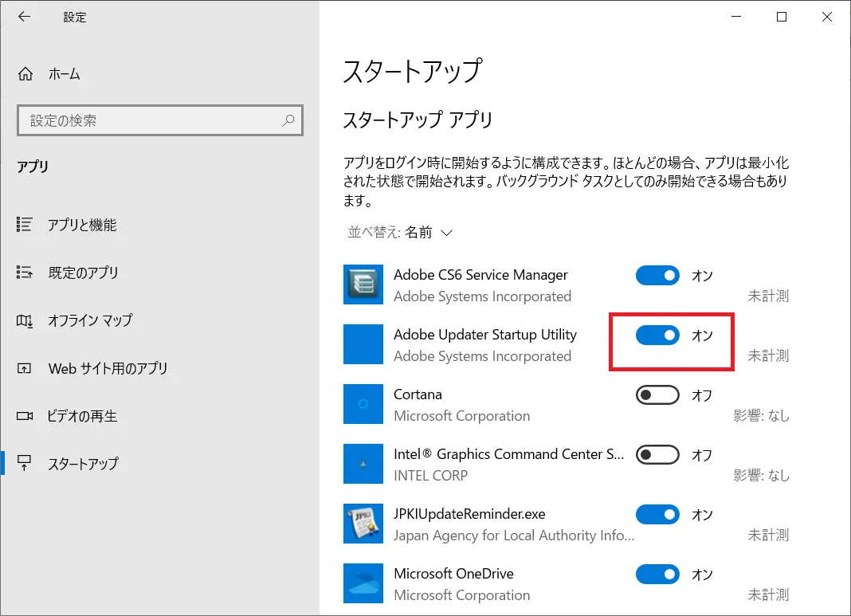Click Intel® Graphics Command Center S... text

[508, 454]
